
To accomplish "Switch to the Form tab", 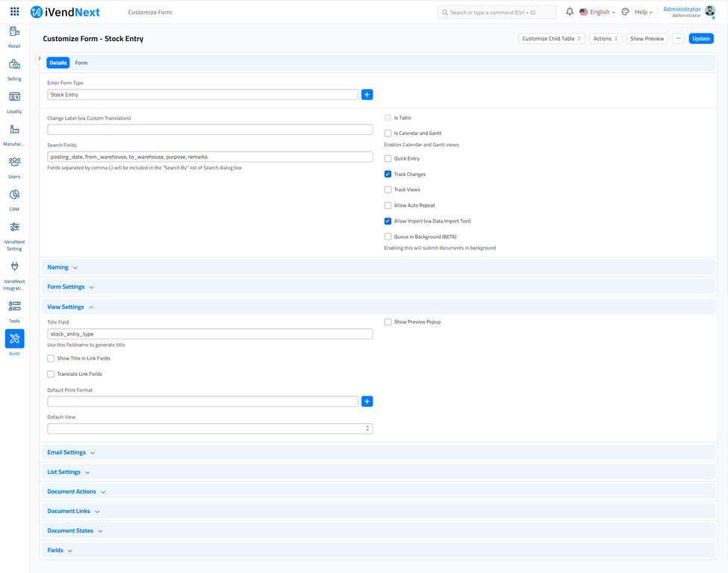I will pos(81,63).
